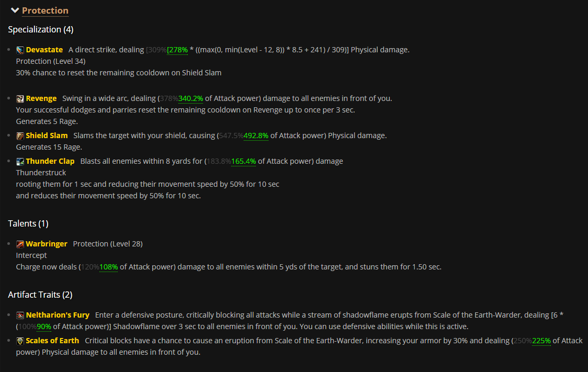Screen dimensions: 588x372
Task: Click the Revenge spell icon
Action: click(20, 99)
